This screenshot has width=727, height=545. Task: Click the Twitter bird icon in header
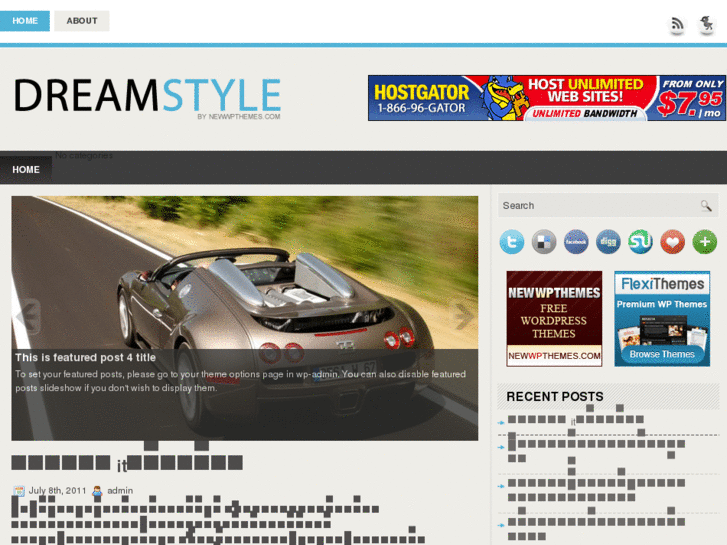click(x=707, y=24)
